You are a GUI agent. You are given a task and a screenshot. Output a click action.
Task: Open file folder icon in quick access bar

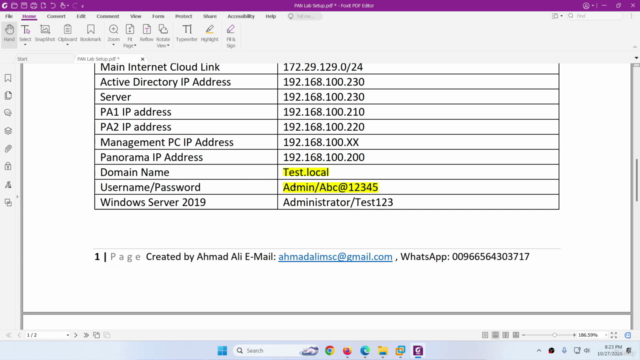click(x=14, y=6)
